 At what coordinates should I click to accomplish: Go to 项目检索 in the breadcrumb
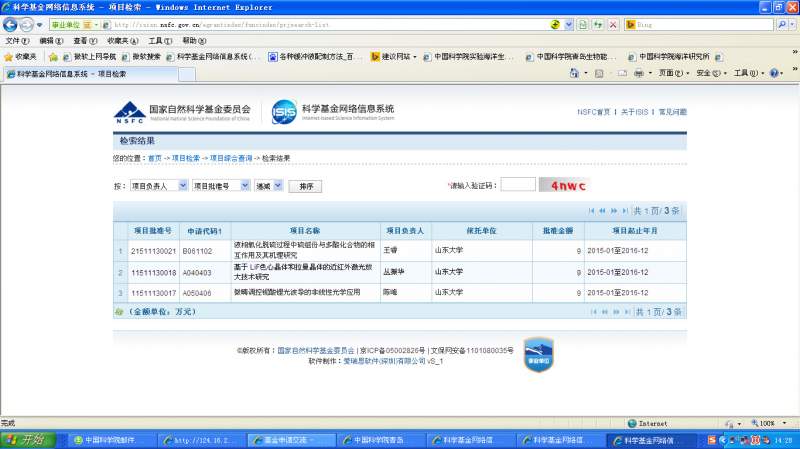click(186, 159)
